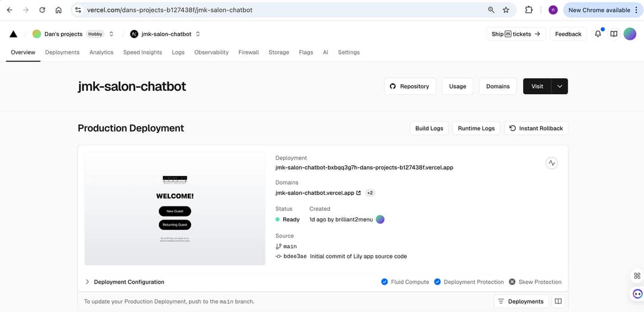Open the Flags tab
This screenshot has width=644, height=312.
306,52
